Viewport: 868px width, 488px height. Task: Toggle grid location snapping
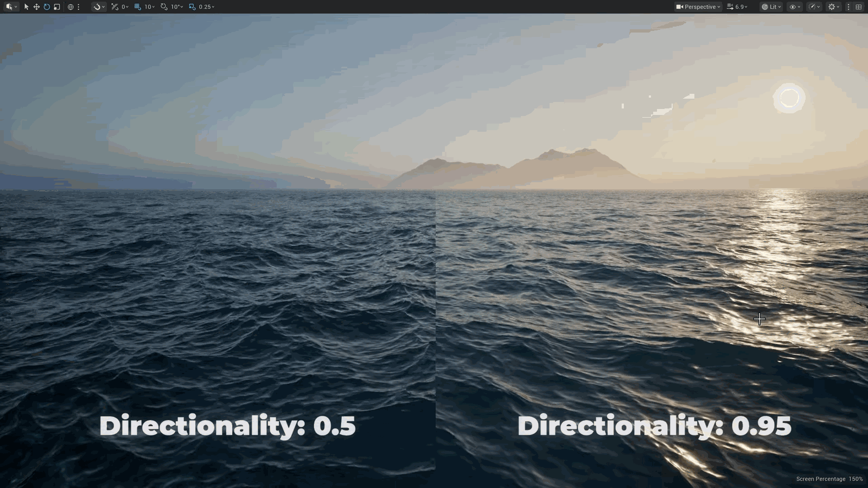(x=137, y=7)
